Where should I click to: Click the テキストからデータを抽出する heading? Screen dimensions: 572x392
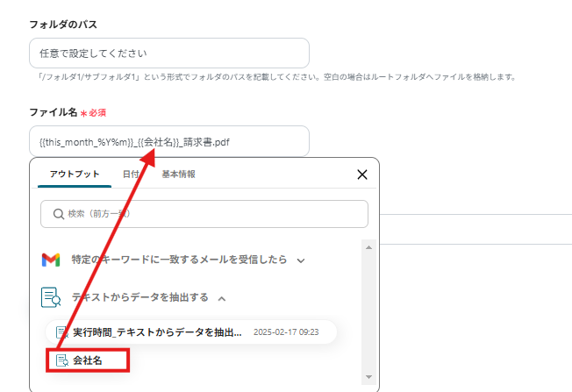[139, 297]
